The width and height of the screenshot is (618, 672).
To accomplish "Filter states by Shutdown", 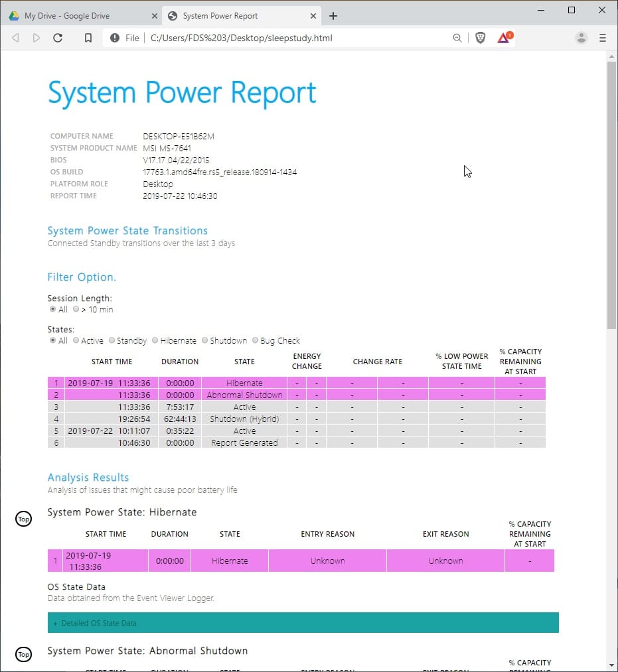I will 205,340.
